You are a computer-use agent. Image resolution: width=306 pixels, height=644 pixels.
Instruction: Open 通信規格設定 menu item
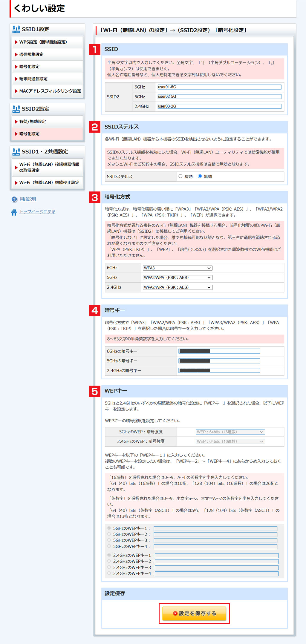coord(48,54)
